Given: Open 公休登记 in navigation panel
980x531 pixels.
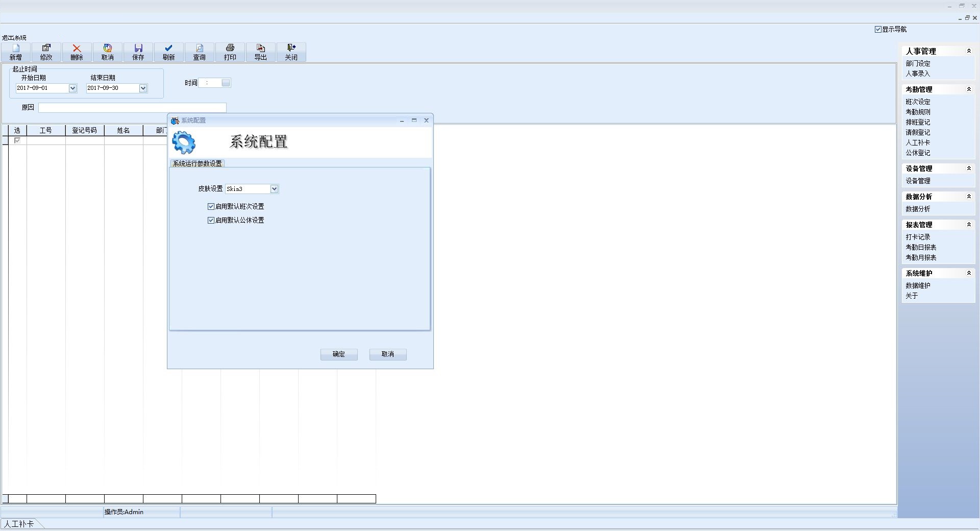Looking at the screenshot, I should (918, 153).
